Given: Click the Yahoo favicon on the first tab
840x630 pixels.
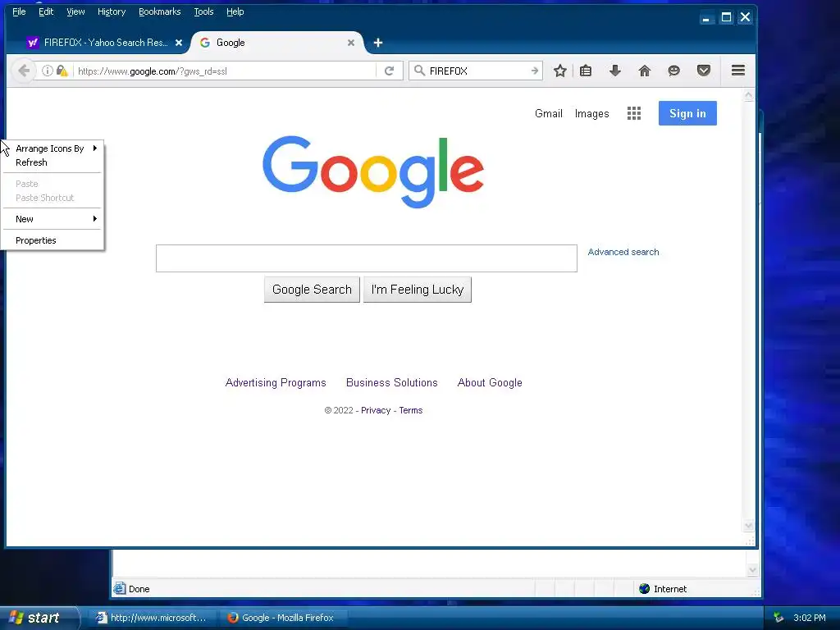Looking at the screenshot, I should coord(33,43).
